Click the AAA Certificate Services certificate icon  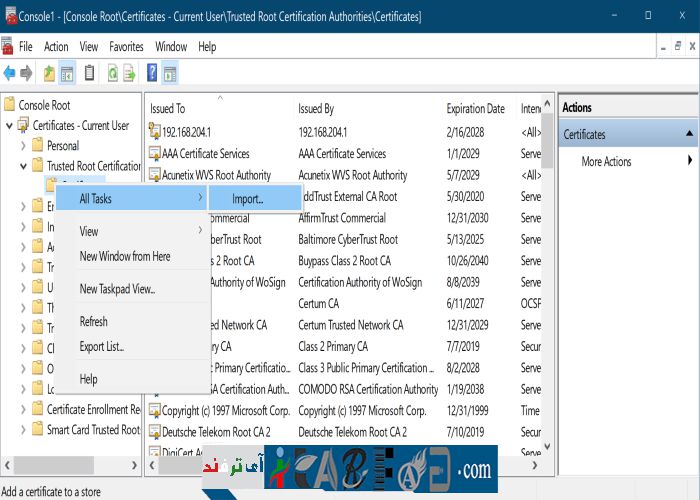(155, 154)
